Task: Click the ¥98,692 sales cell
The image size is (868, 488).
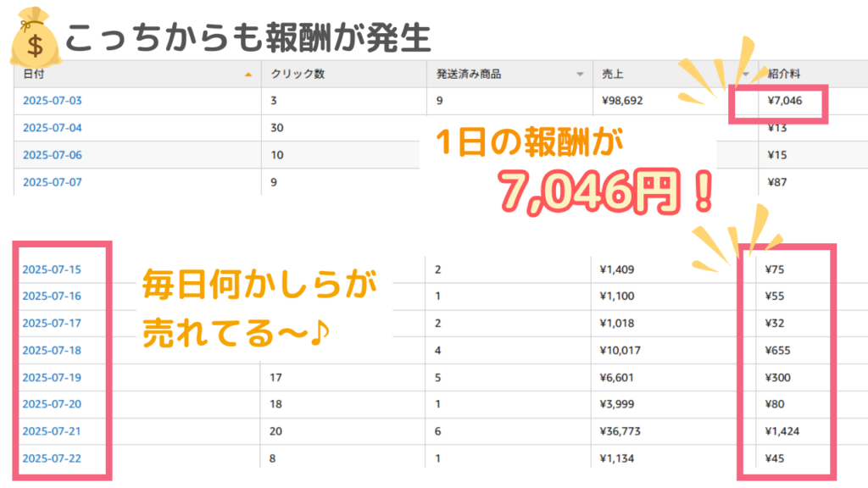Action: (x=621, y=101)
